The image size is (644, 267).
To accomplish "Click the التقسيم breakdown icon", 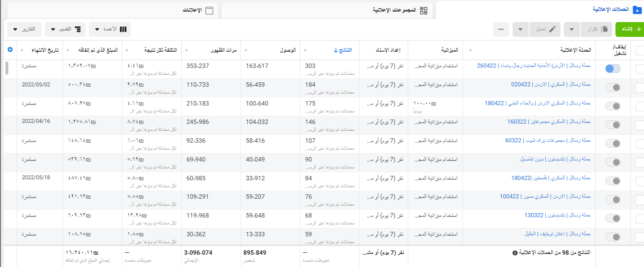I will (77, 29).
